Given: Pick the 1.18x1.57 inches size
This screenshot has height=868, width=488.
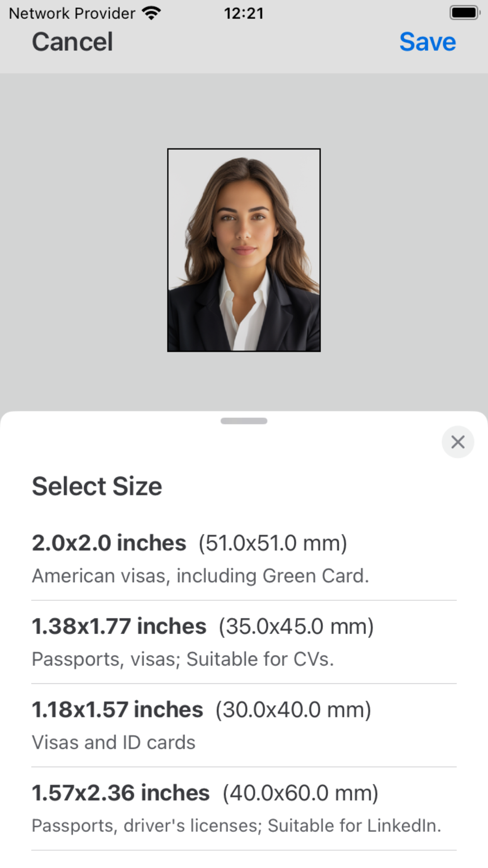Looking at the screenshot, I should point(117,710).
